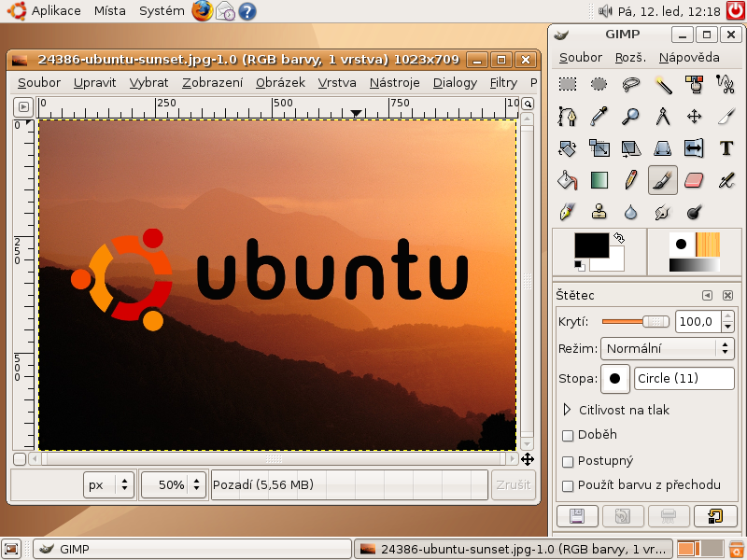
Task: Open the Vybrat menu
Action: tap(148, 83)
